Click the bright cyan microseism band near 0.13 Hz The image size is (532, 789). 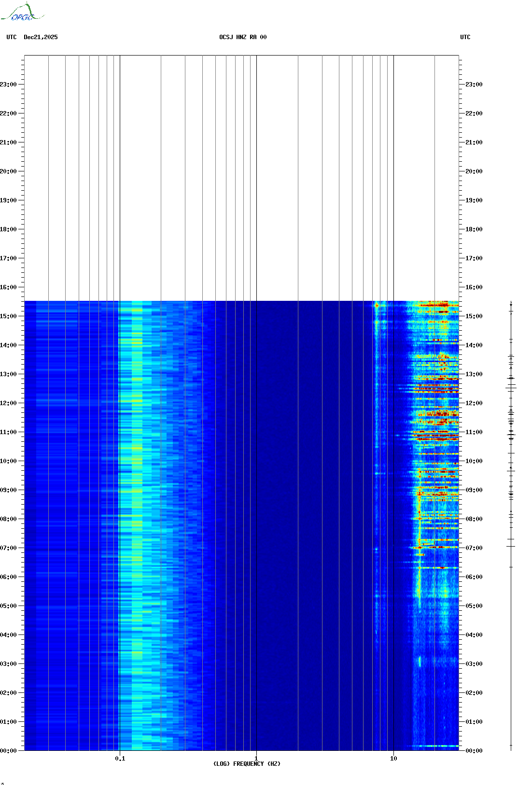[137, 525]
